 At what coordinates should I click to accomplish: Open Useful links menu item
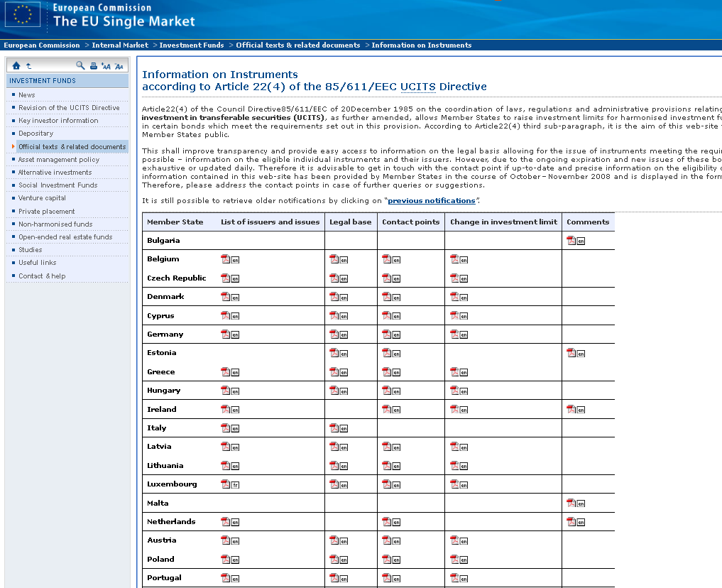point(38,263)
